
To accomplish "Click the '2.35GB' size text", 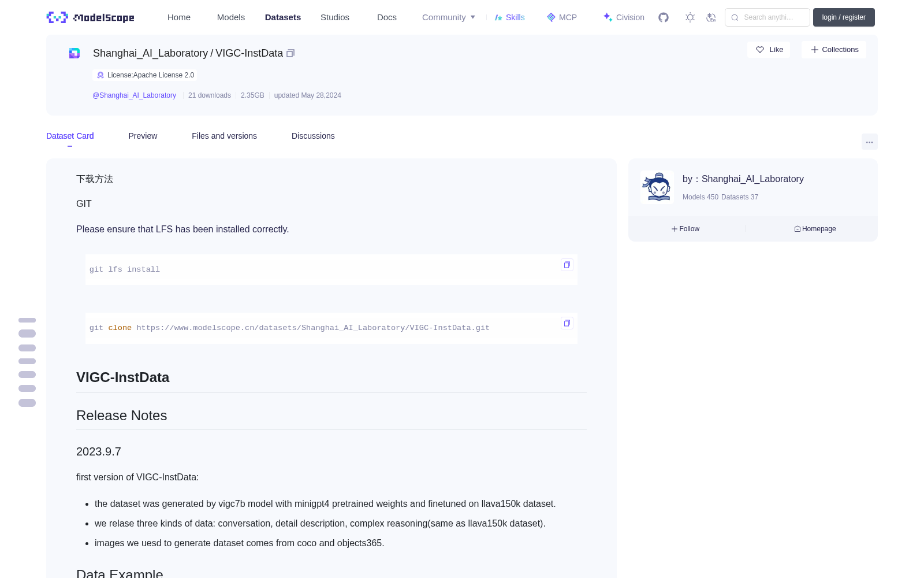I will click(252, 95).
